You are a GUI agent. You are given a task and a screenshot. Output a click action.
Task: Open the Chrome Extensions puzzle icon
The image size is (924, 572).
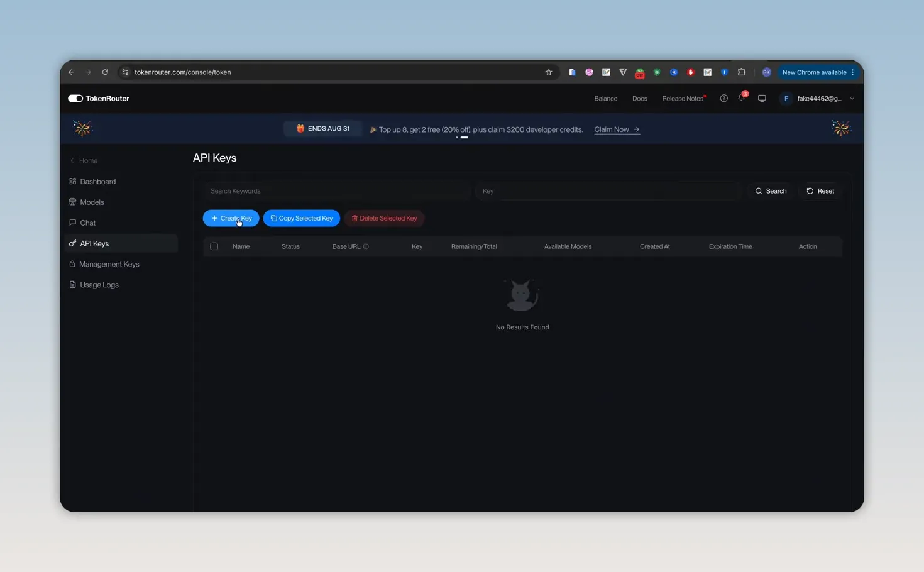coord(742,72)
